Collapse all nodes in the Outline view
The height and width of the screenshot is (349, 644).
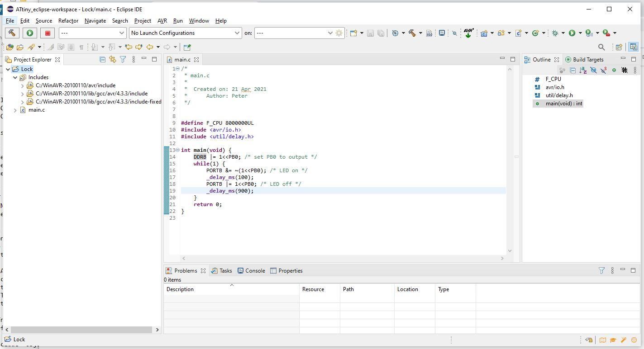[573, 70]
